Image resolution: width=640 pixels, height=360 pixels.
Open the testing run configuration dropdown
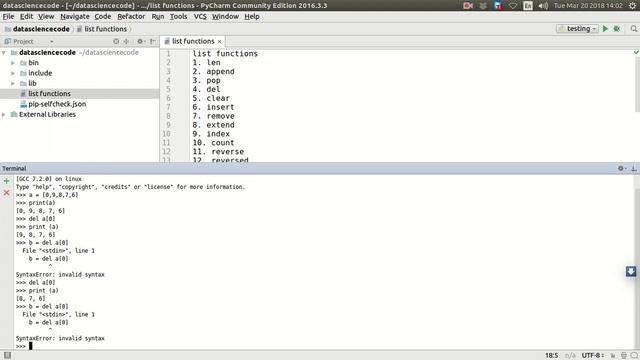tap(577, 29)
